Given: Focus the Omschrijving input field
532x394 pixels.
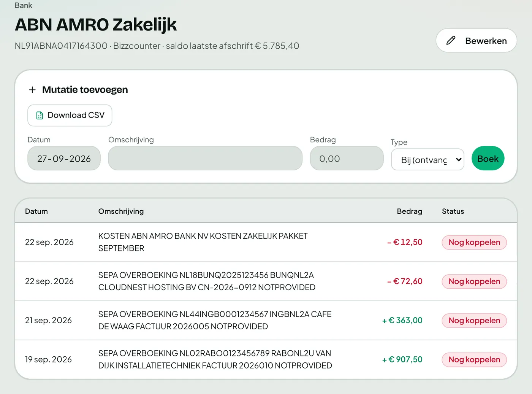Looking at the screenshot, I should (205, 158).
